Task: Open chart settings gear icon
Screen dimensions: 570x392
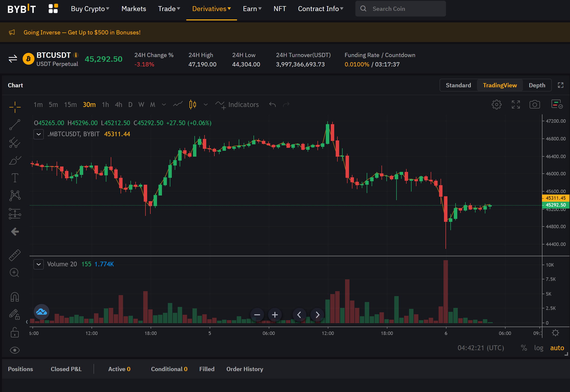Action: point(496,105)
